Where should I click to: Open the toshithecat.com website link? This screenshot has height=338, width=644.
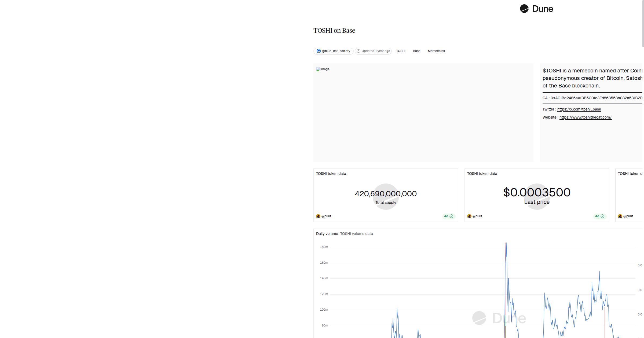(585, 117)
